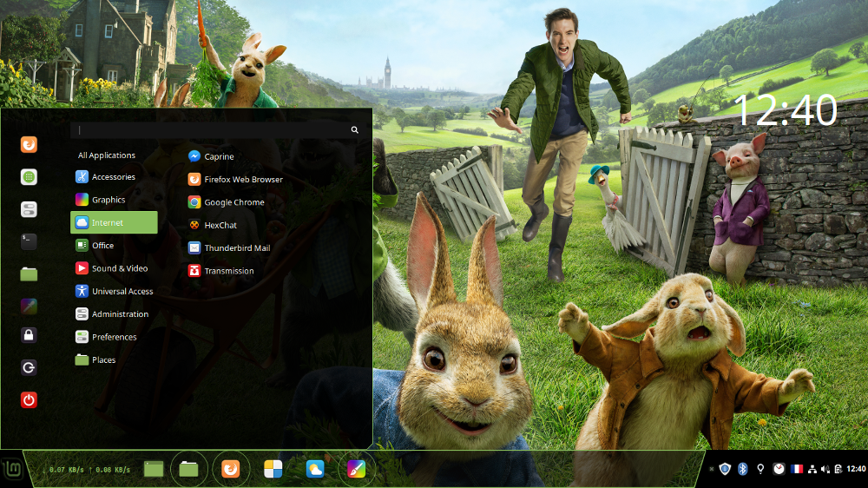868x488 pixels.
Task: Launch Firefox Web Browser from the list
Action: 234,179
